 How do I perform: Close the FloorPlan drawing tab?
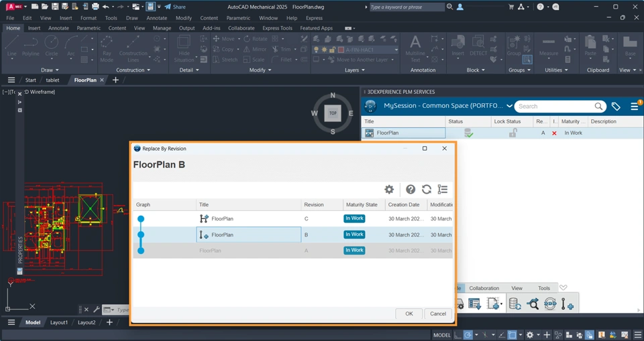click(102, 80)
